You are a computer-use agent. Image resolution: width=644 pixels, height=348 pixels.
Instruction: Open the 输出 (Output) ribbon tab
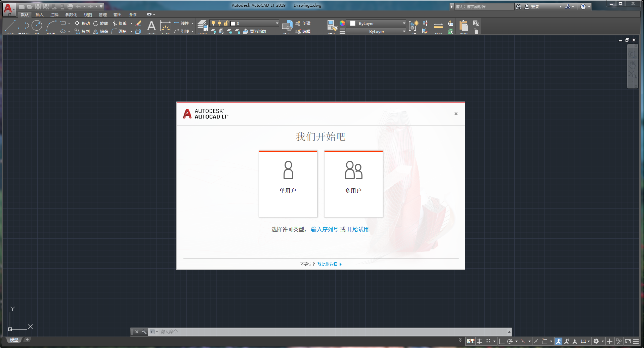pyautogui.click(x=118, y=14)
